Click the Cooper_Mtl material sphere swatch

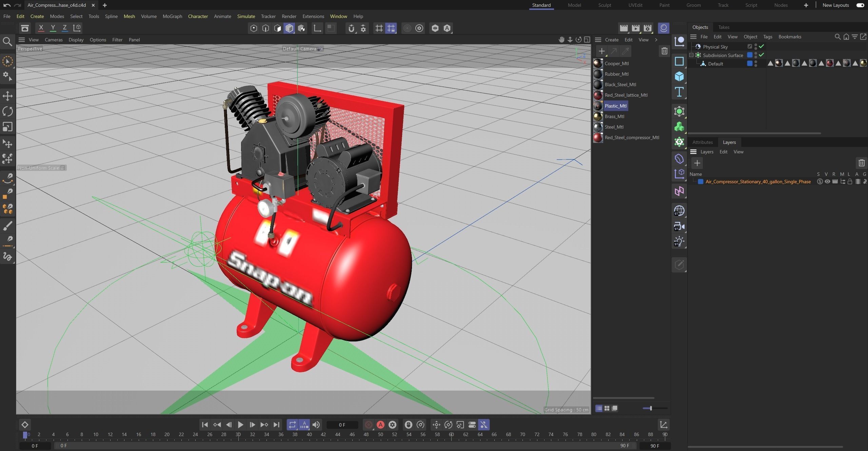[x=598, y=63]
